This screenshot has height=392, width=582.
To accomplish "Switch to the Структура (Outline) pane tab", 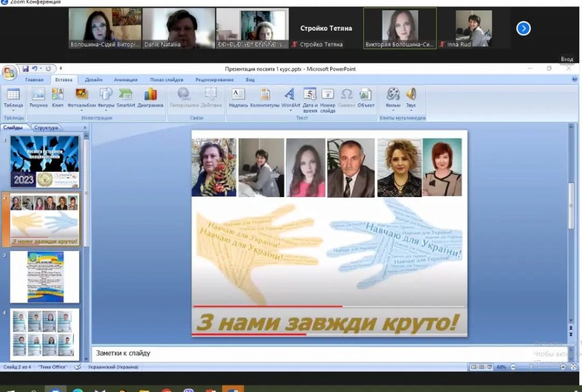I will 46,128.
